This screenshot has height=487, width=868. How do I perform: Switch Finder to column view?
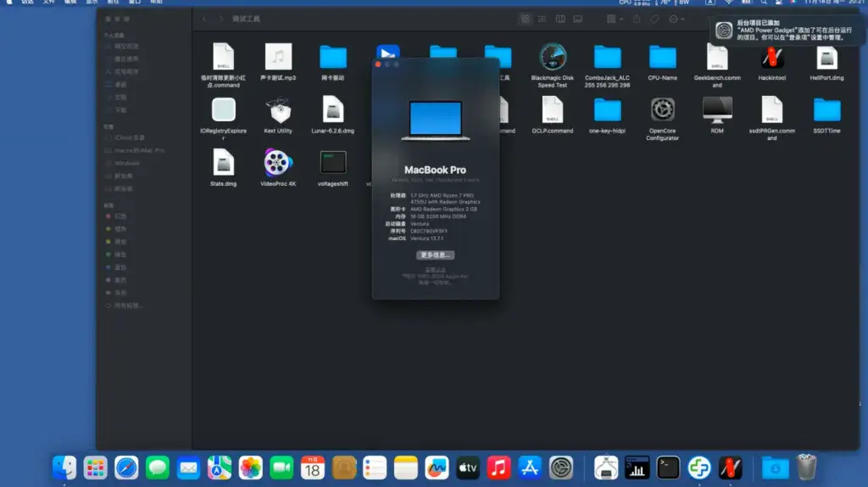coord(560,19)
